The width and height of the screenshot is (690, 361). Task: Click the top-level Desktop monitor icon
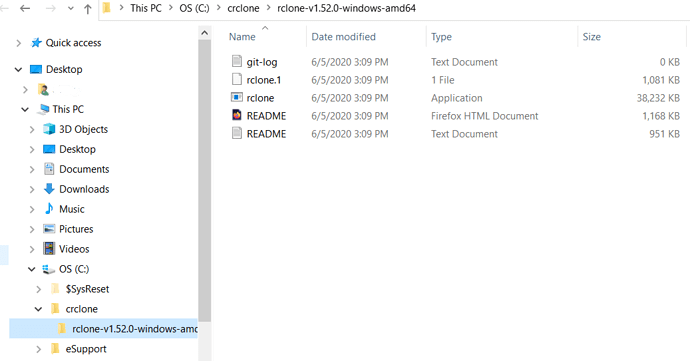click(x=36, y=69)
